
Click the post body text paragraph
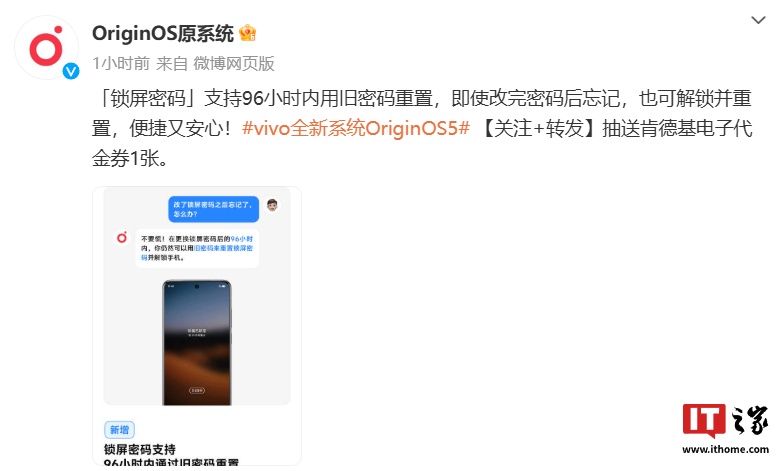pos(422,128)
